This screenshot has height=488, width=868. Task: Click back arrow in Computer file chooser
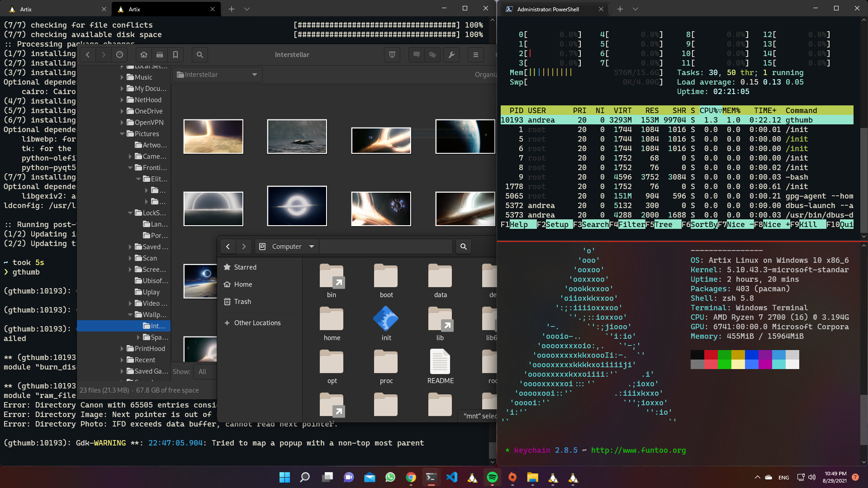pyautogui.click(x=228, y=246)
